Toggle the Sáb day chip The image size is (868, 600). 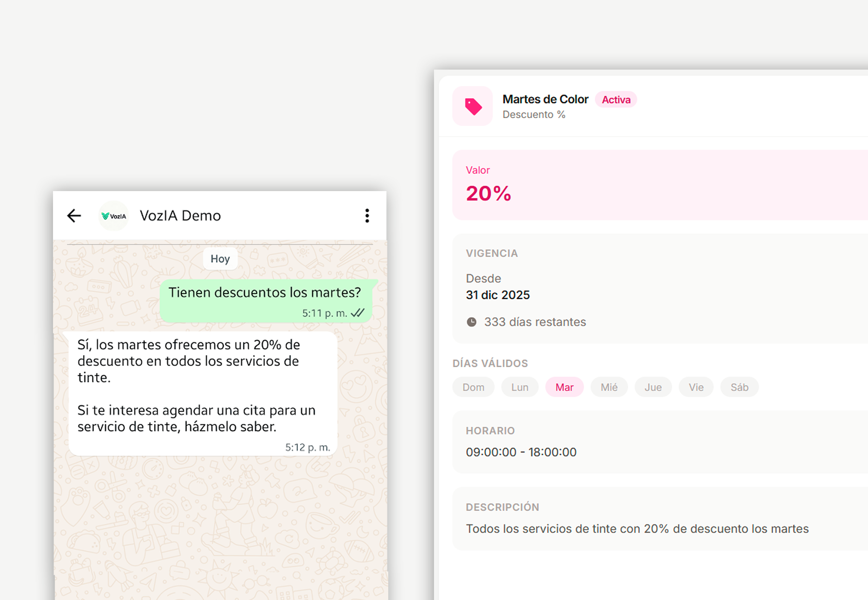[x=739, y=387]
